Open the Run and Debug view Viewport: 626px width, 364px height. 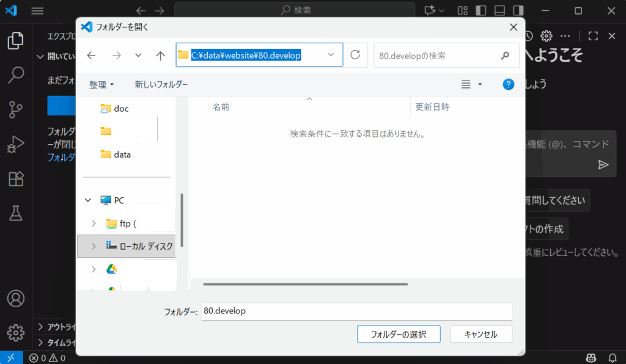coord(15,145)
